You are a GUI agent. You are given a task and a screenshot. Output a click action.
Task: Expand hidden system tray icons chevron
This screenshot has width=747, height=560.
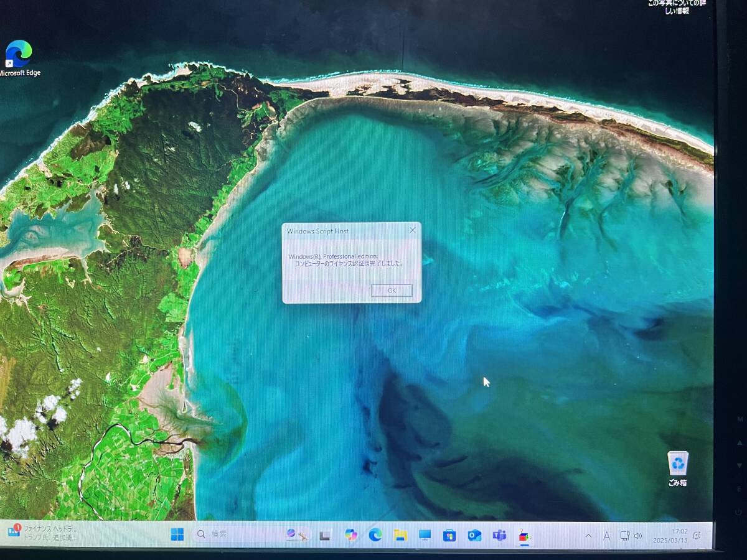(x=588, y=536)
